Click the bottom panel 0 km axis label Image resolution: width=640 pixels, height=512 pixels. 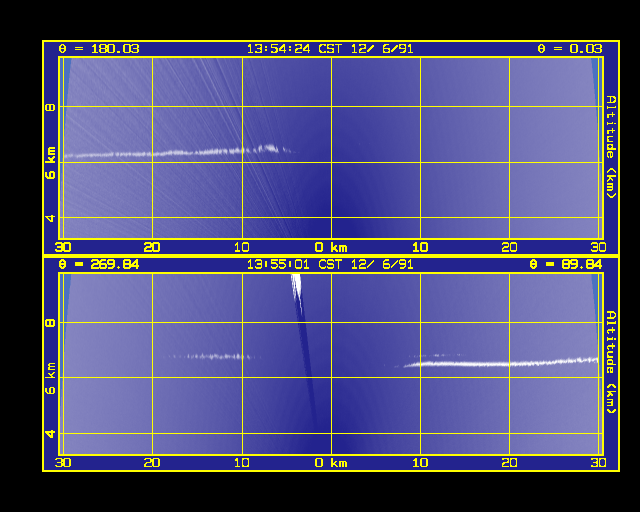point(331,463)
